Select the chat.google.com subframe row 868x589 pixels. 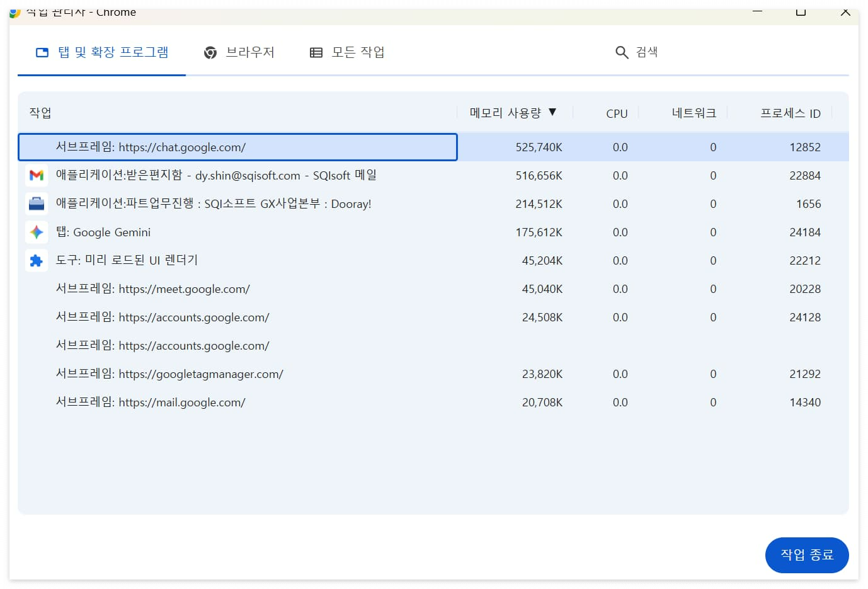click(433, 147)
